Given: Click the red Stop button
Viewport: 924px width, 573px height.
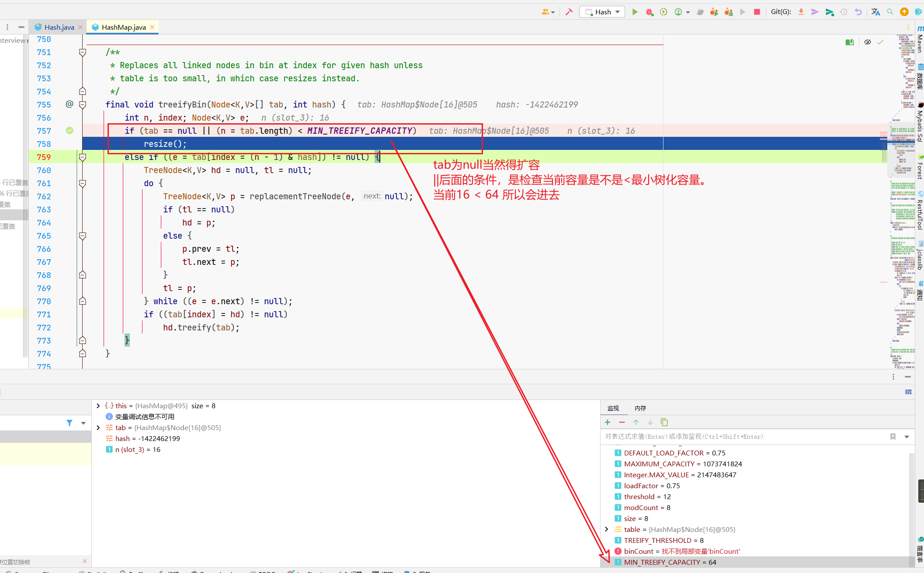Looking at the screenshot, I should (757, 12).
